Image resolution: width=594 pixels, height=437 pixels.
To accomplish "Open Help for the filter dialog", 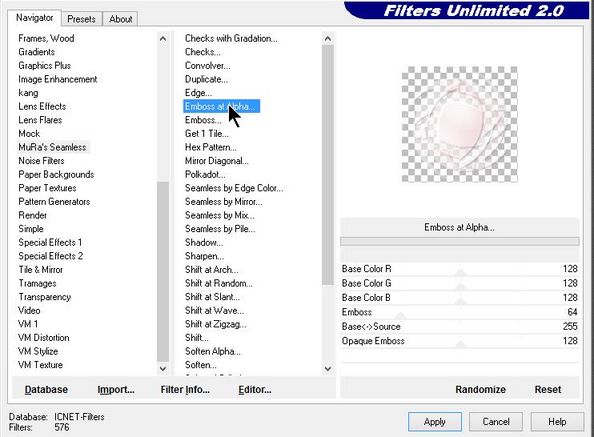I will point(557,422).
